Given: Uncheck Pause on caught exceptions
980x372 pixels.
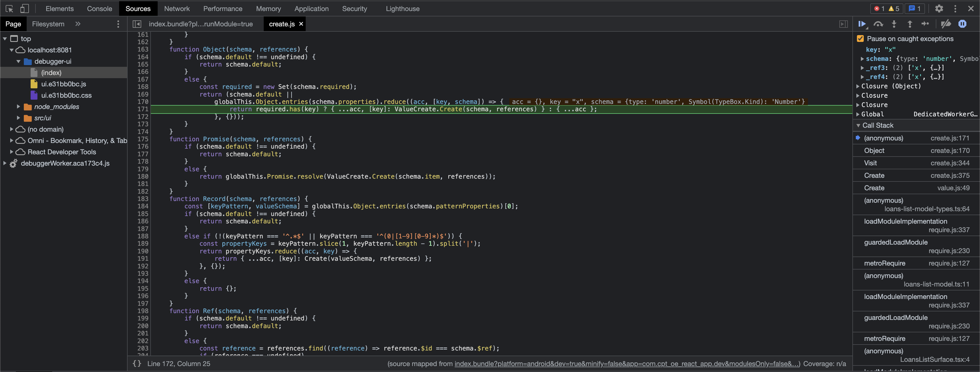Looking at the screenshot, I should point(861,39).
